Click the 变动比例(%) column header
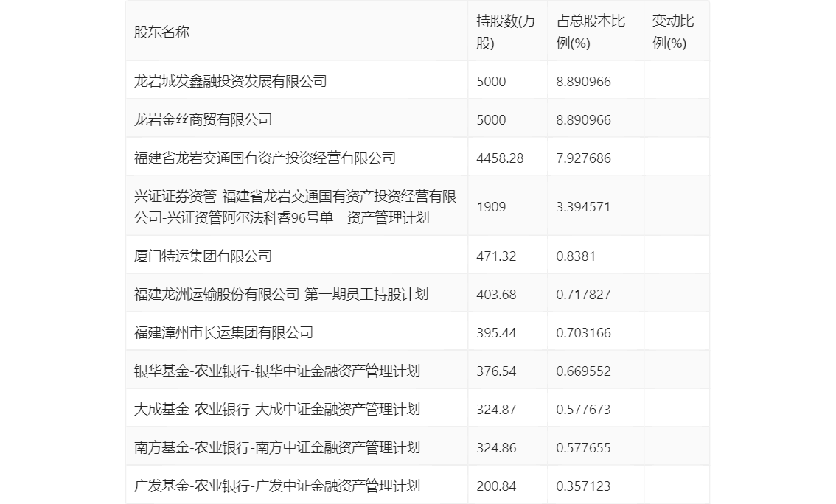836x504 pixels. tap(673, 32)
